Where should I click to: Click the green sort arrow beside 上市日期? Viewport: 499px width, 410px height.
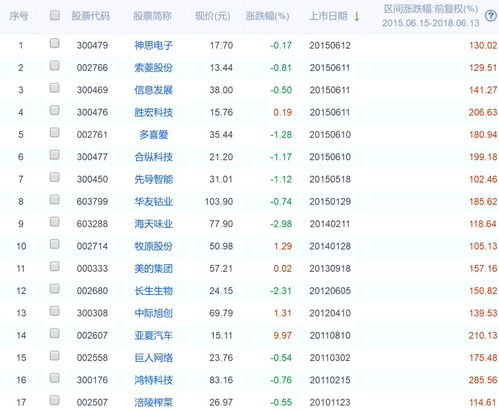(357, 16)
